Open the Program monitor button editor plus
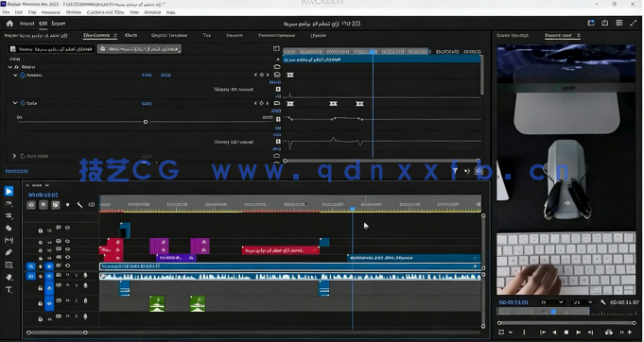Image resolution: width=644 pixels, height=342 pixels. click(x=630, y=333)
